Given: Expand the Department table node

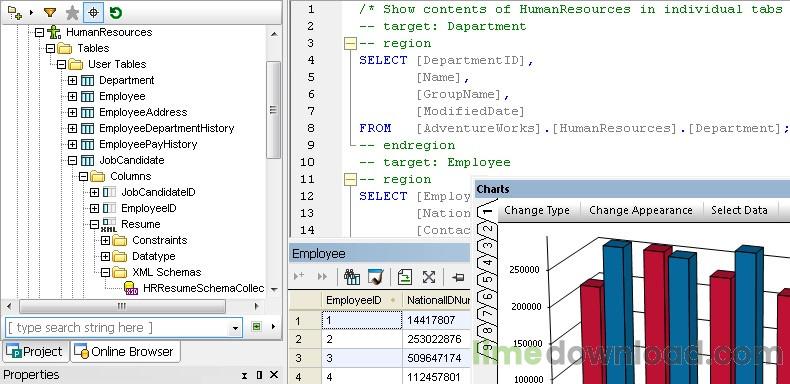Looking at the screenshot, I should pos(73,81).
